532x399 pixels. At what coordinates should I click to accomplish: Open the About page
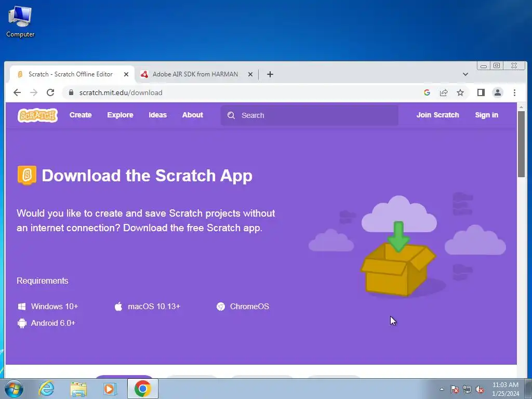tap(192, 115)
